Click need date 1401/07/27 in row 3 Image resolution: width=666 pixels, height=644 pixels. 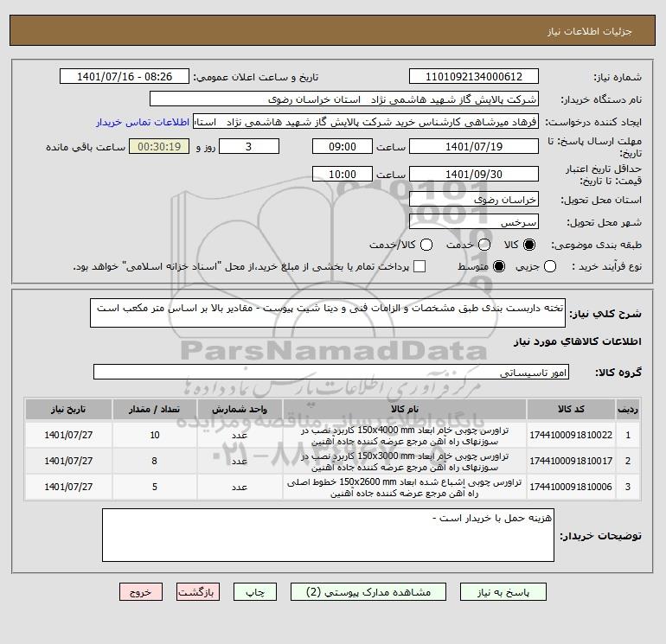(x=68, y=487)
